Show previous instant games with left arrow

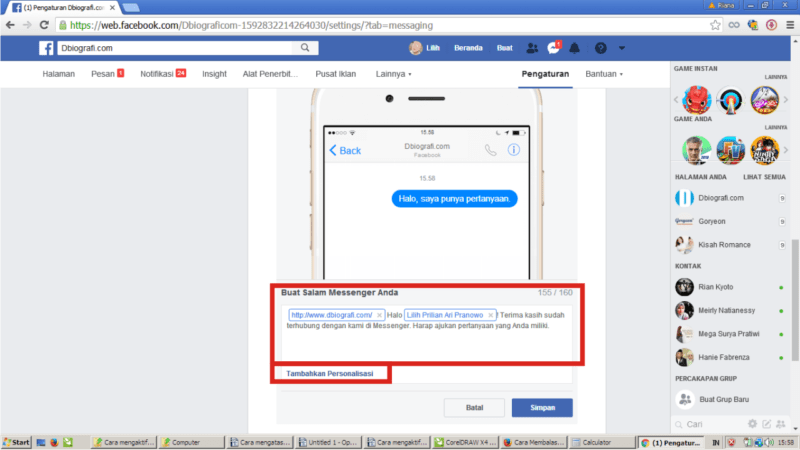[x=676, y=100]
